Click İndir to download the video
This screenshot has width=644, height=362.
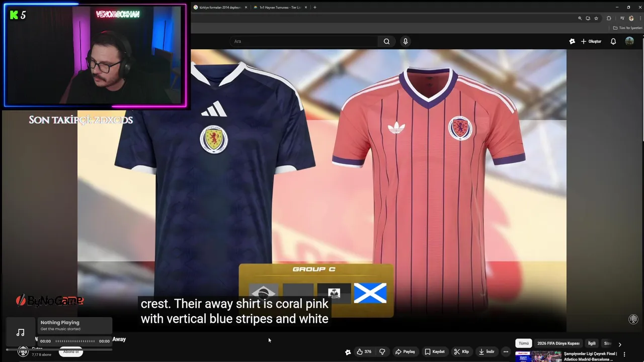coord(487,352)
